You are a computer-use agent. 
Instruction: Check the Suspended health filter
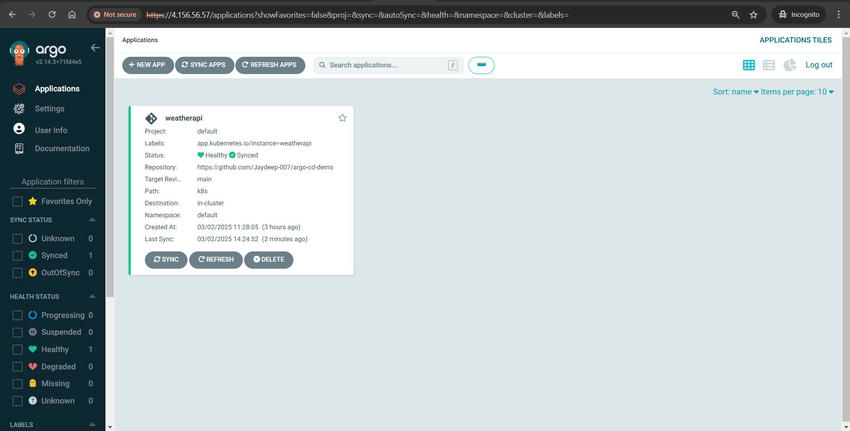click(x=17, y=332)
